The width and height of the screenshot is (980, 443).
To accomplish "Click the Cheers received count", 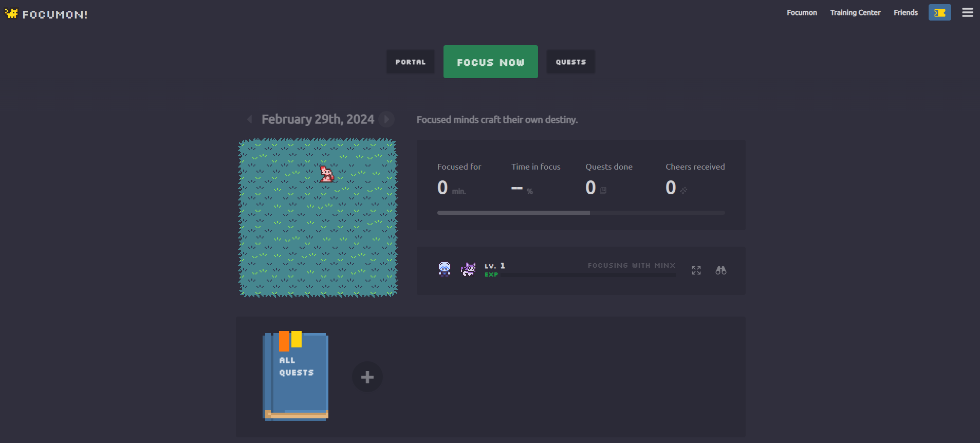I will (671, 188).
